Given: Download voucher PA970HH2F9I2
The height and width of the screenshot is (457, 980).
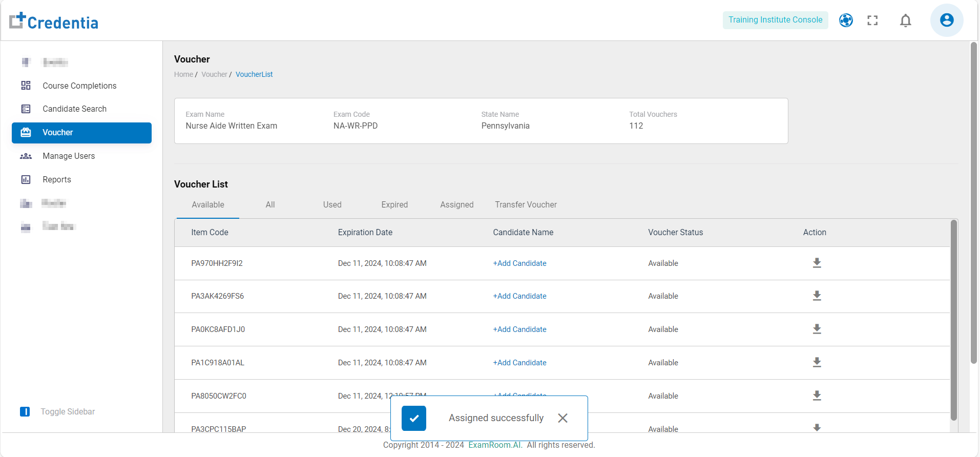Looking at the screenshot, I should 817,263.
